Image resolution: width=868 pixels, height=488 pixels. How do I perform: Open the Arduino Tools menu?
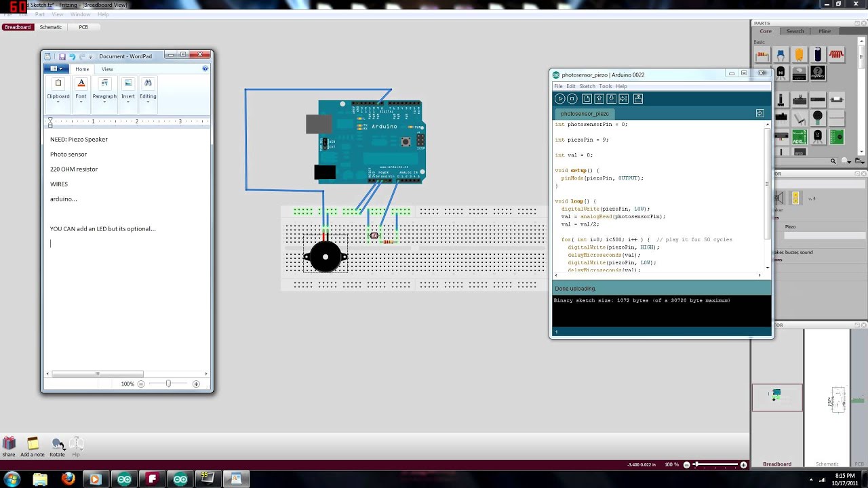pos(606,87)
